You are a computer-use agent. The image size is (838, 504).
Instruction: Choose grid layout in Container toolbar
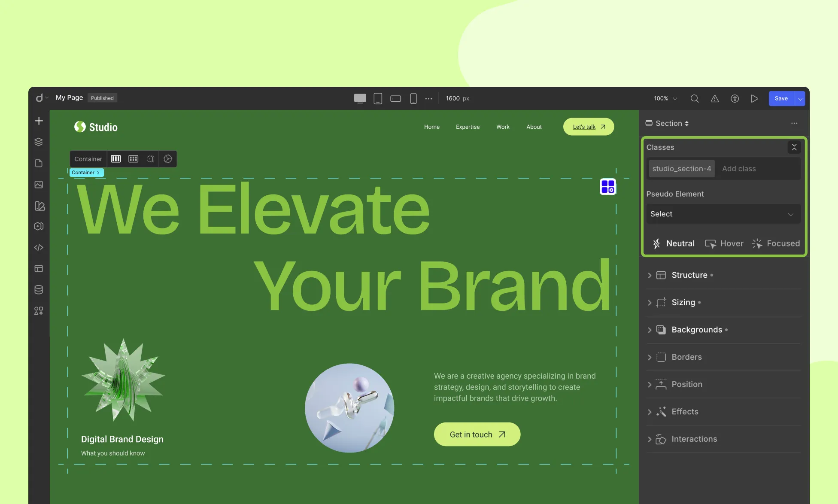[x=134, y=159]
